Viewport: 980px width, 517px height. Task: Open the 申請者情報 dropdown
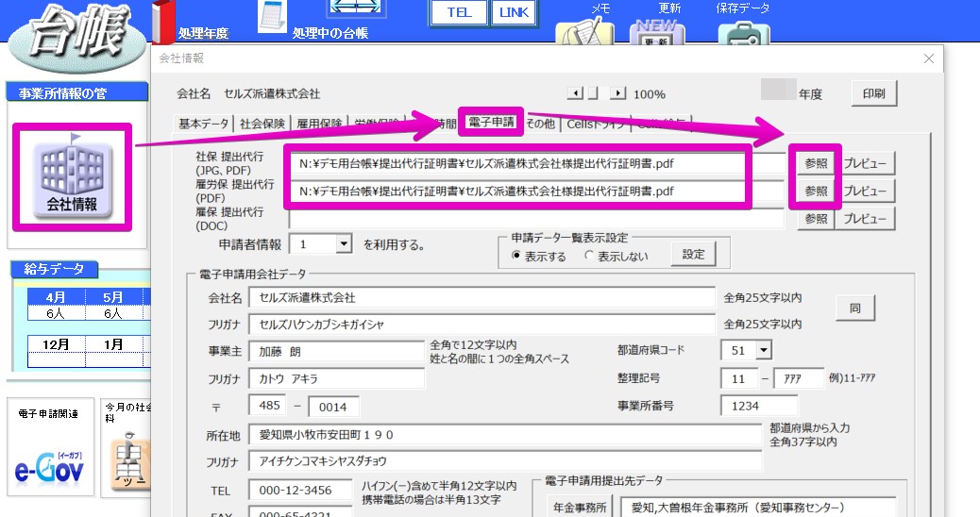point(344,244)
